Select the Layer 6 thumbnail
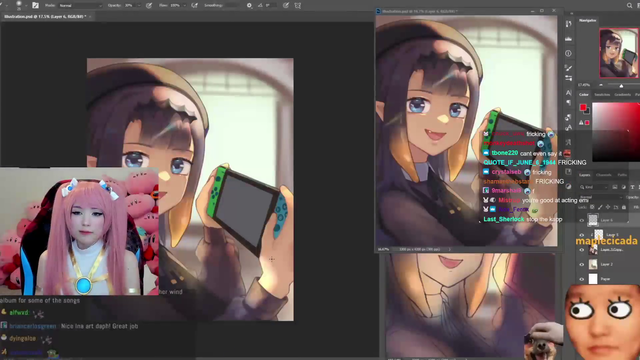The width and height of the screenshot is (640, 360). point(593,220)
